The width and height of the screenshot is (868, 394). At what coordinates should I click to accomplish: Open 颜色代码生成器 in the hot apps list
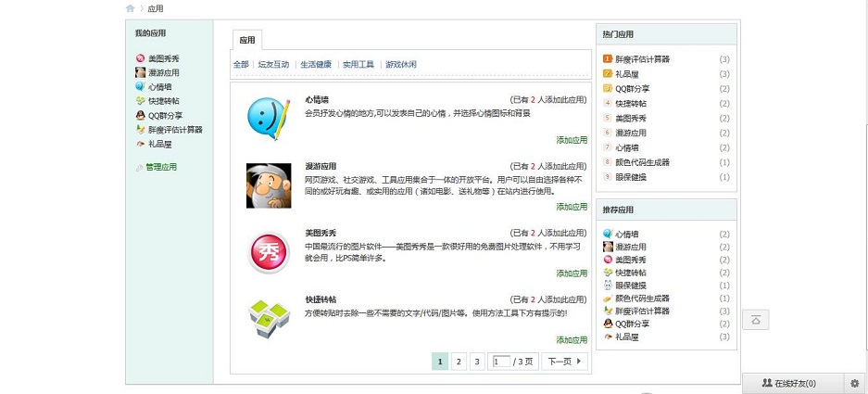[642, 162]
